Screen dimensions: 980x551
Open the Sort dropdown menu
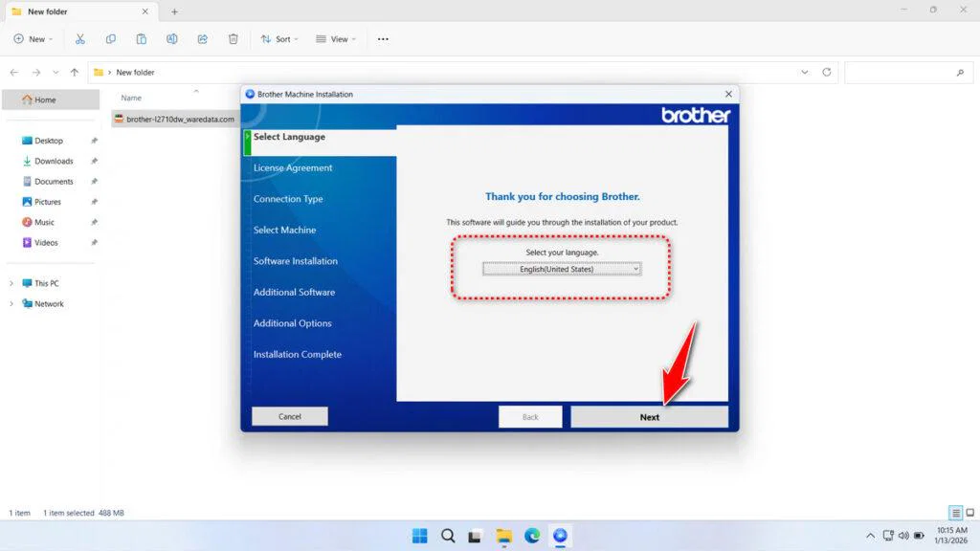[278, 38]
